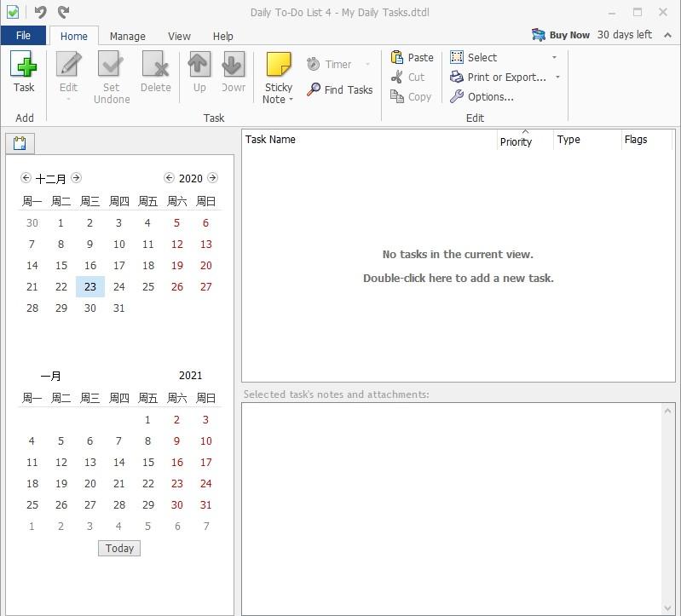
Task: Select December 12 in the calendar
Action: coord(177,244)
